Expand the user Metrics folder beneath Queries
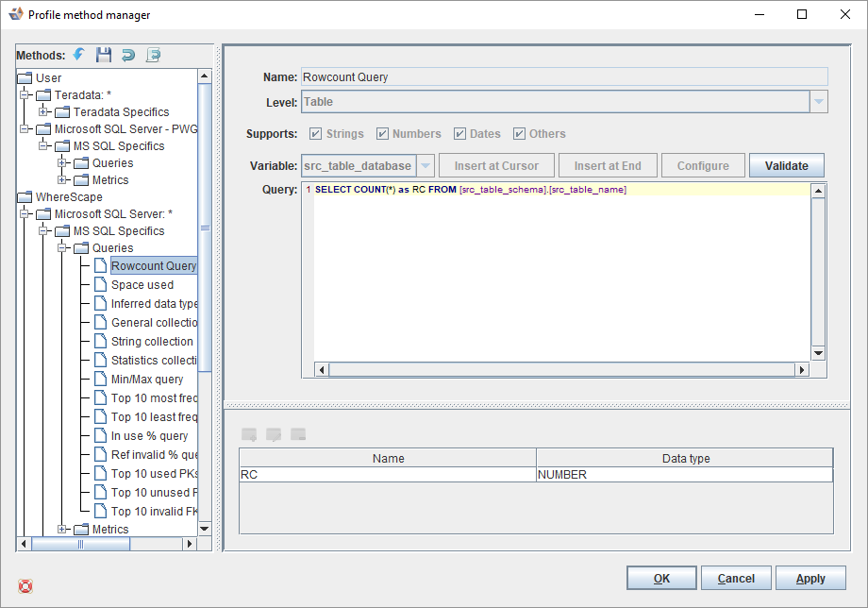868x608 pixels. pos(62,180)
